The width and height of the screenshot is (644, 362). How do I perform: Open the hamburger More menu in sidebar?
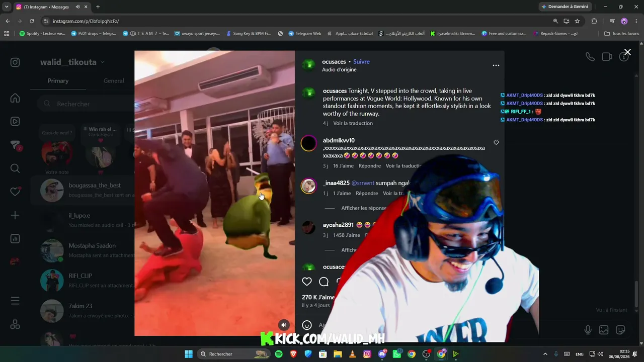coord(15,301)
